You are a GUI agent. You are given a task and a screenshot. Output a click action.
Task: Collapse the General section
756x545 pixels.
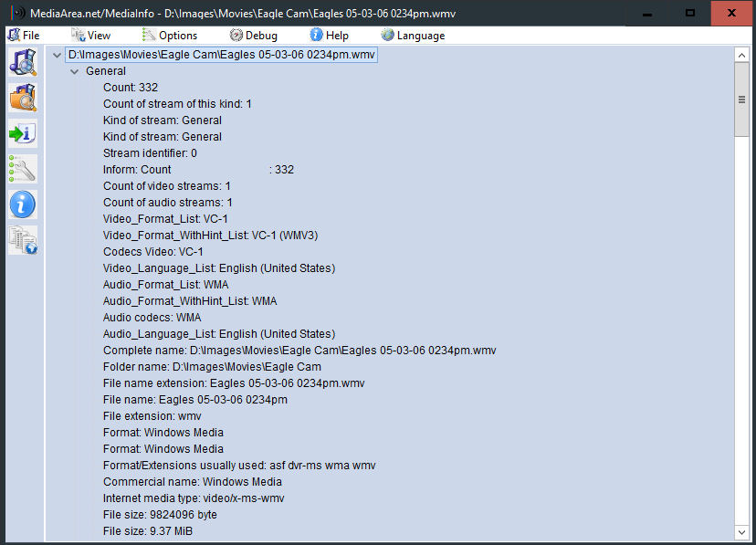74,71
